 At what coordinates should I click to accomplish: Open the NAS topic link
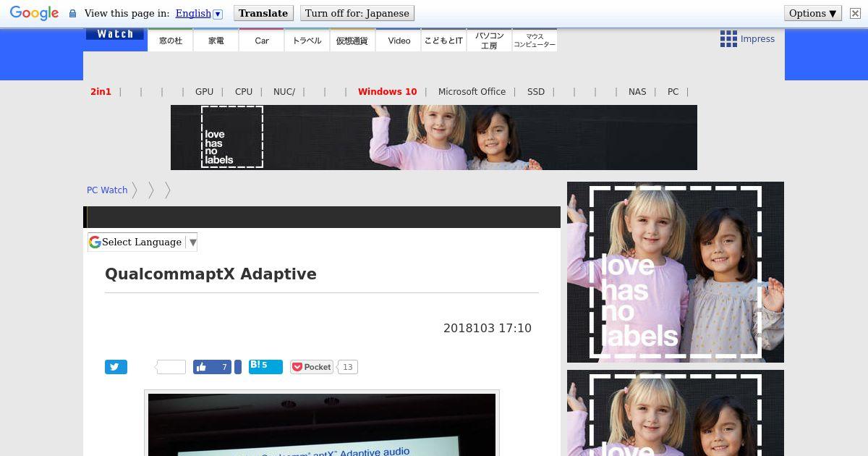tap(637, 92)
